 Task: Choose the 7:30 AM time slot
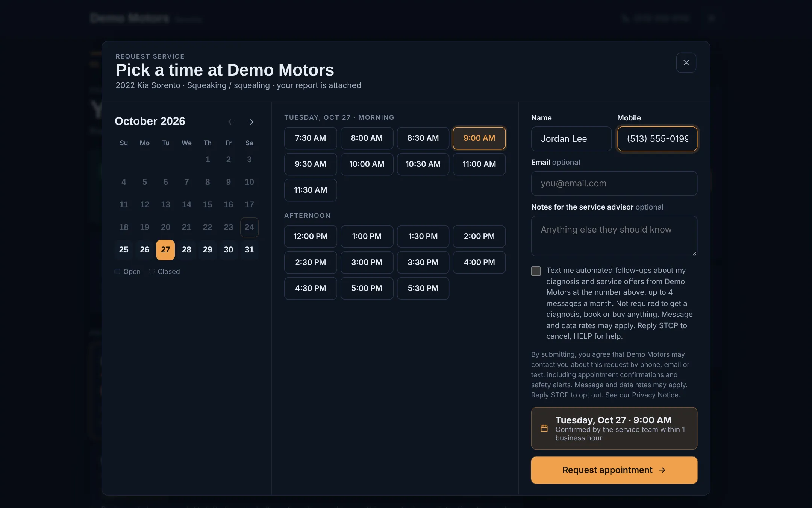pos(311,138)
